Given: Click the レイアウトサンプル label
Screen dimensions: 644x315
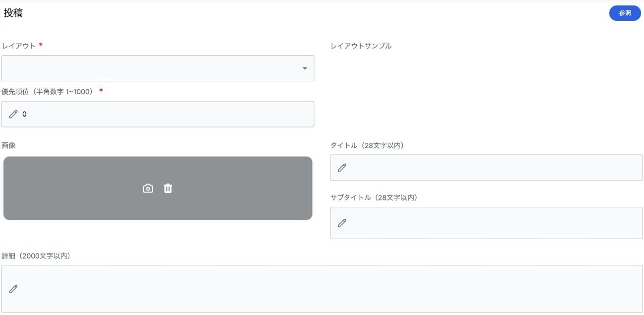Looking at the screenshot, I should (x=361, y=46).
